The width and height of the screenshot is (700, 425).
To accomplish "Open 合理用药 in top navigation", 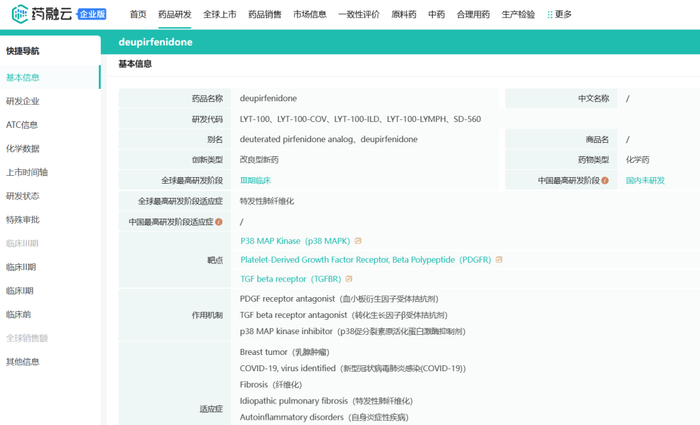I will pos(473,15).
